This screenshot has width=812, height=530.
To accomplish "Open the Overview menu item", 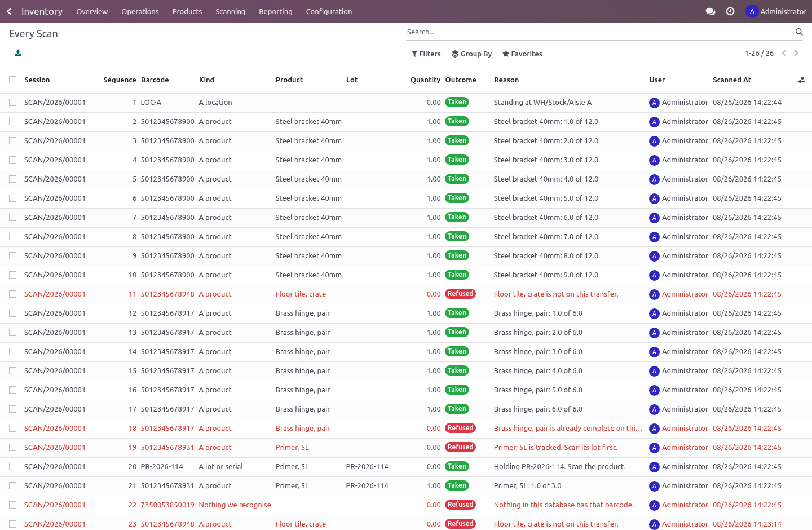I will [92, 11].
